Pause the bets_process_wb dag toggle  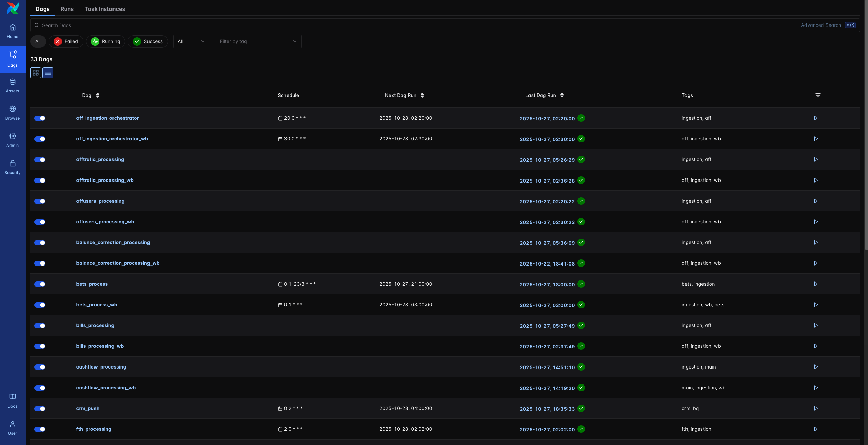(x=40, y=305)
